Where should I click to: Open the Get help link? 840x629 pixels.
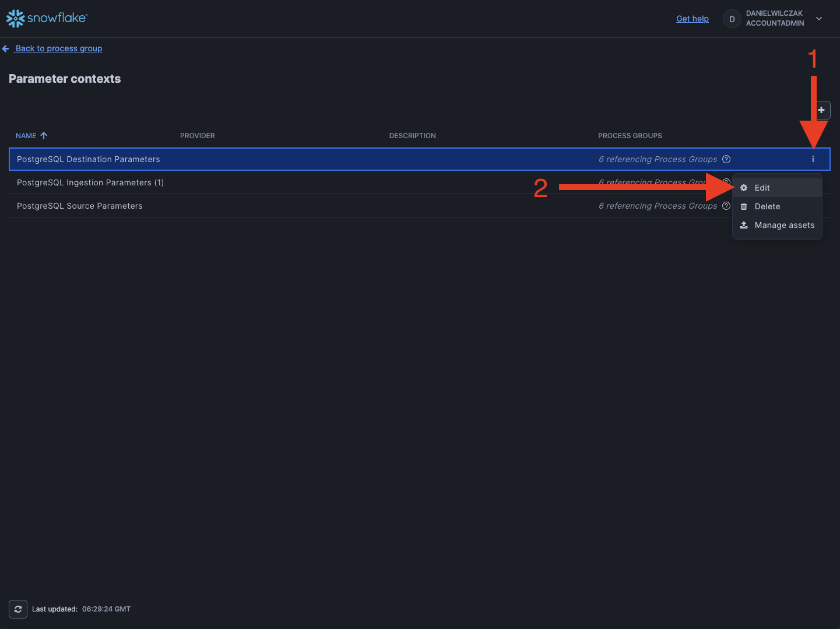click(693, 19)
